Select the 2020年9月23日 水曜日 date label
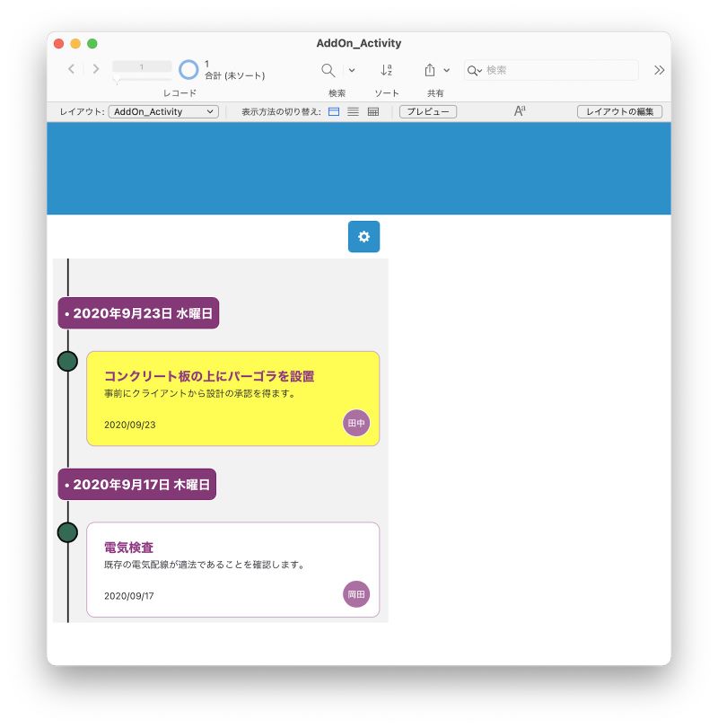718x728 pixels. tap(138, 313)
